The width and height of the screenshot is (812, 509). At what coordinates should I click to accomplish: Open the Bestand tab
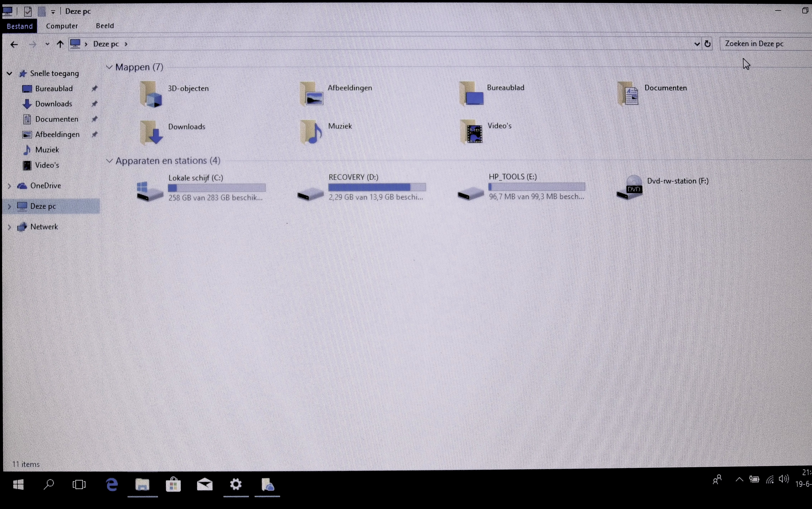click(20, 26)
